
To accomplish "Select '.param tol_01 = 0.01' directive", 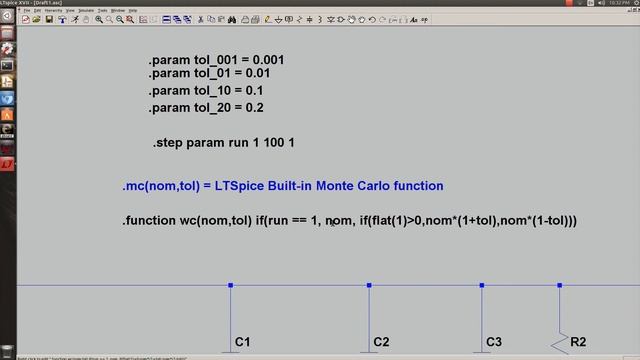I will [209, 73].
